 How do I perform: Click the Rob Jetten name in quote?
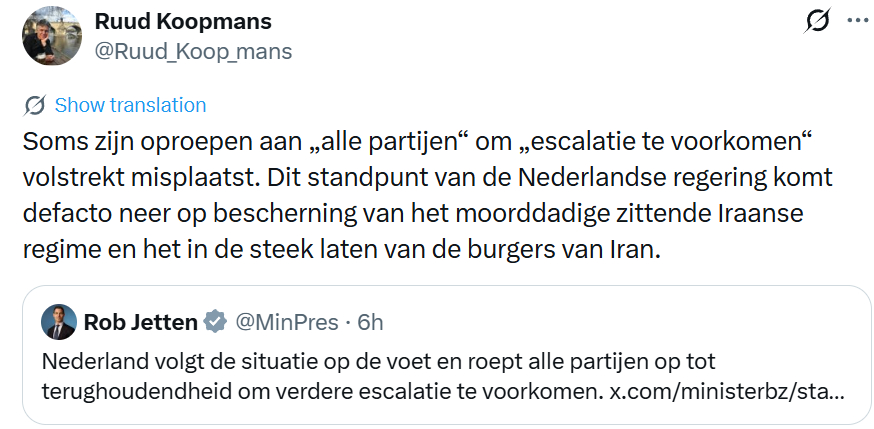click(141, 322)
